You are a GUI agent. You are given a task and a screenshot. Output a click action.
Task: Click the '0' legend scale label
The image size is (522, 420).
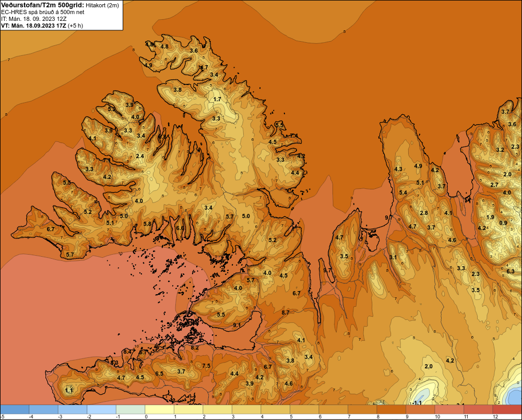pyautogui.click(x=146, y=417)
